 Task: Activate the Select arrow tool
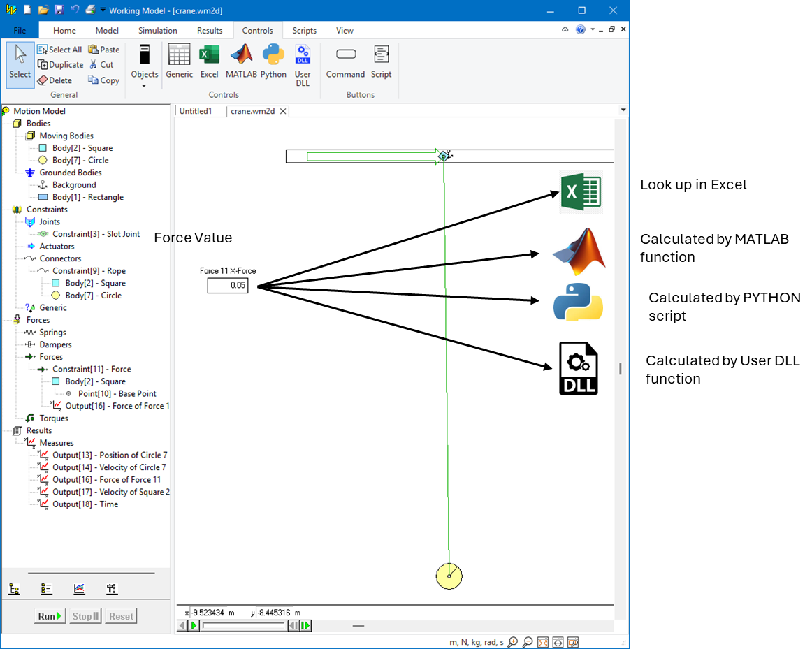(20, 65)
